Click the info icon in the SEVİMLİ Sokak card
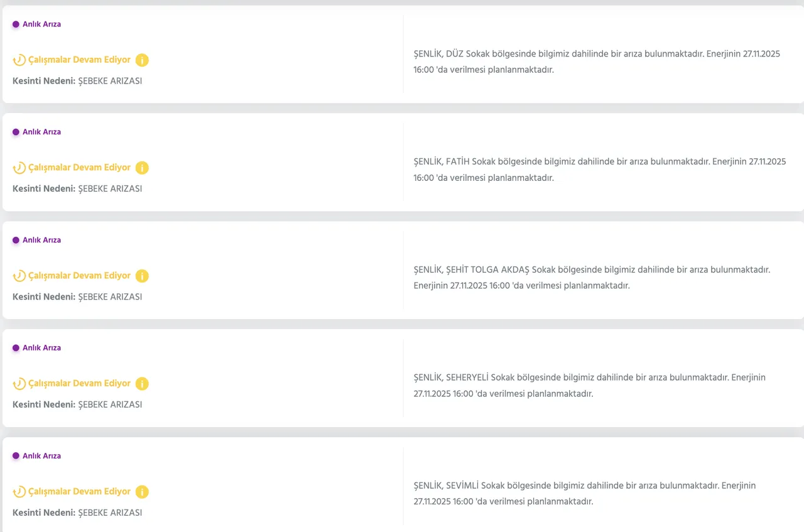804x532 pixels. (x=142, y=492)
